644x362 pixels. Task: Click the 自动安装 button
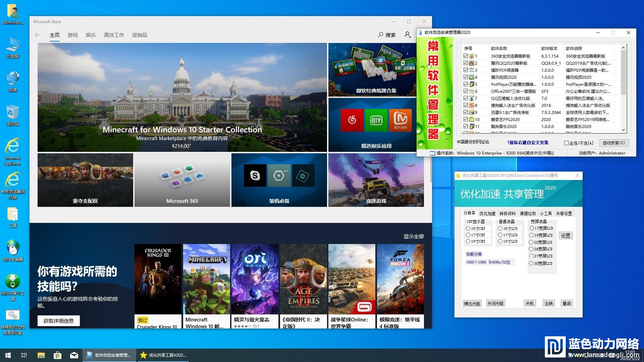point(613,143)
